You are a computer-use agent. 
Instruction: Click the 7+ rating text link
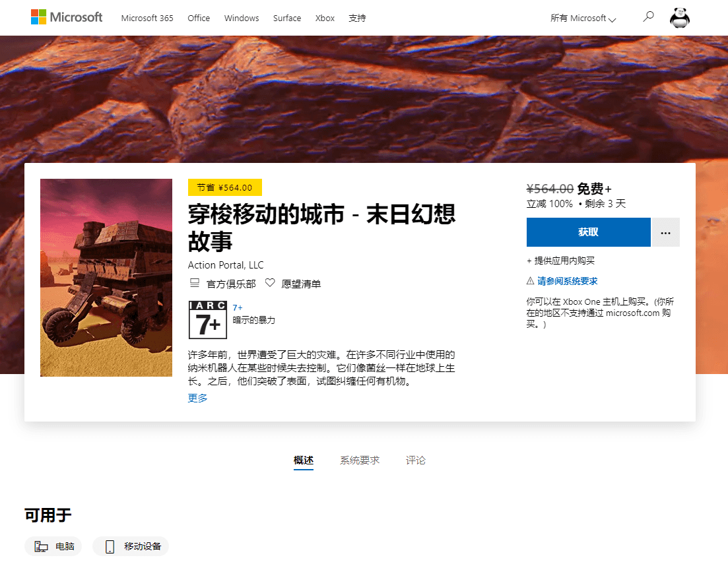[x=238, y=307]
